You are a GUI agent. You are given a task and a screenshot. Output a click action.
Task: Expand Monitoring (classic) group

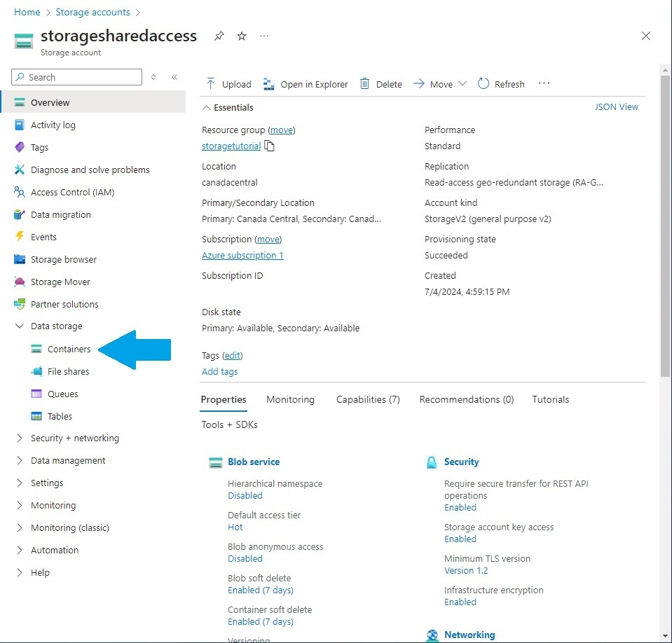(x=20, y=527)
